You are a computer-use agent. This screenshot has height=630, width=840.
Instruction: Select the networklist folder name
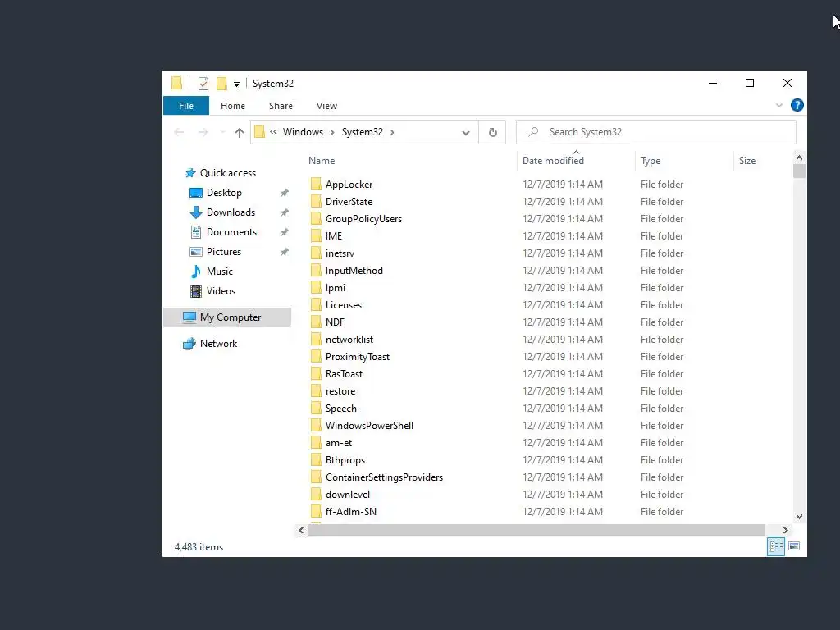click(x=349, y=339)
